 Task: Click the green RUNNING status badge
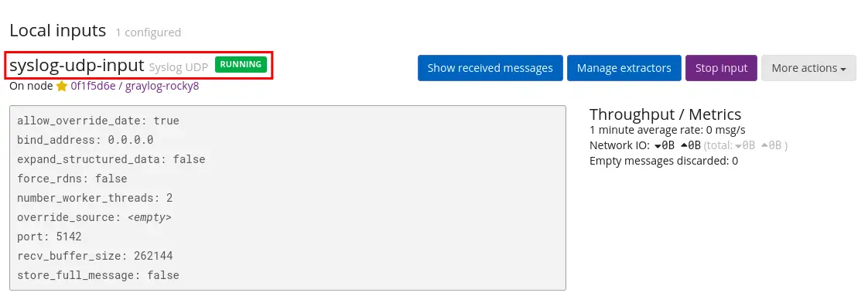pyautogui.click(x=241, y=65)
